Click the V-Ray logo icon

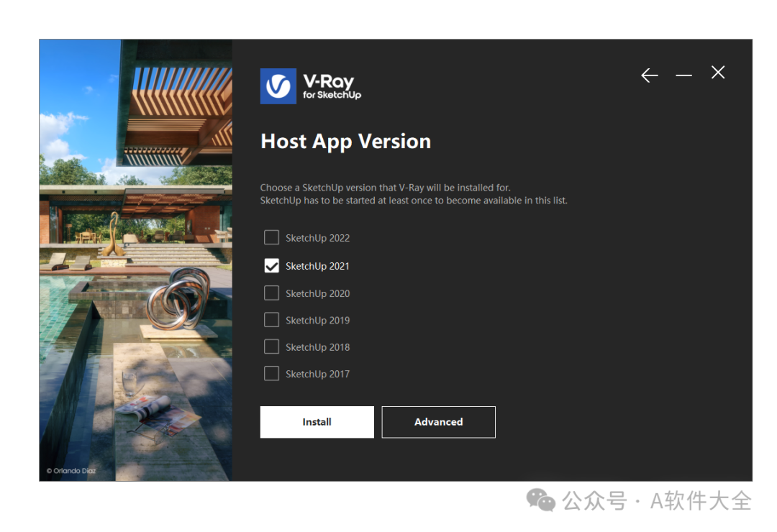pos(278,86)
